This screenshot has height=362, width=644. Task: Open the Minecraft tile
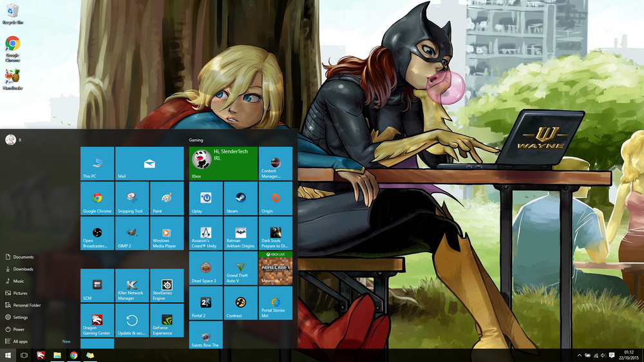[276, 269]
